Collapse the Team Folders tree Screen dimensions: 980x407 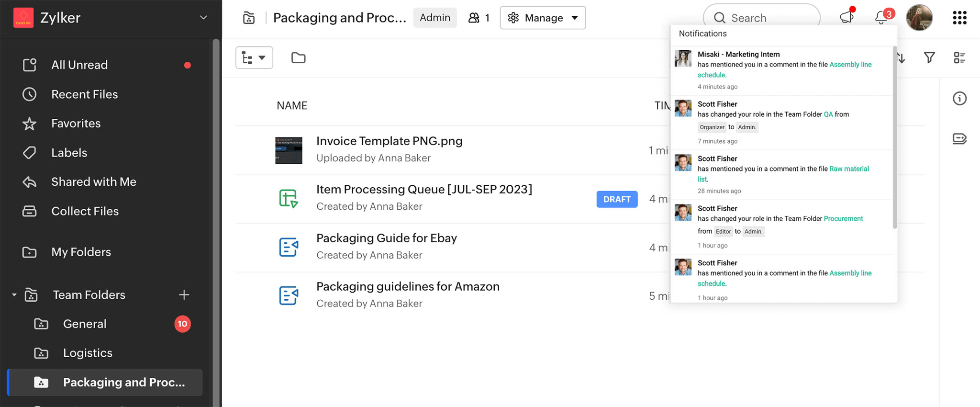14,295
